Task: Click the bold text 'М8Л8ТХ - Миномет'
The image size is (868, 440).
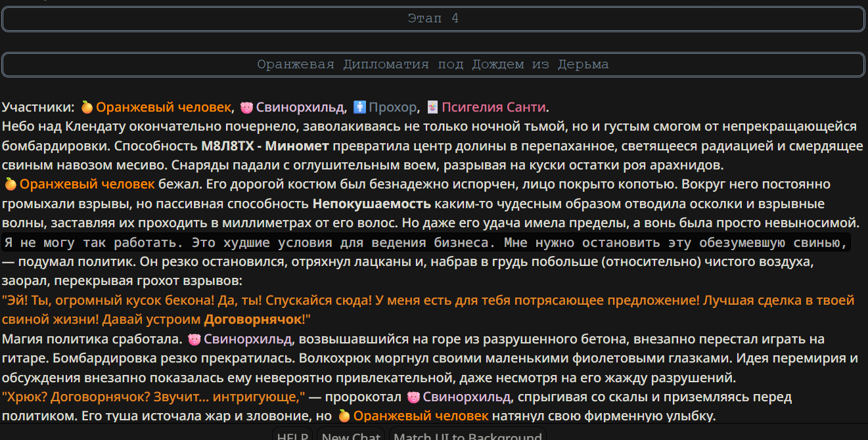Action: coord(265,145)
